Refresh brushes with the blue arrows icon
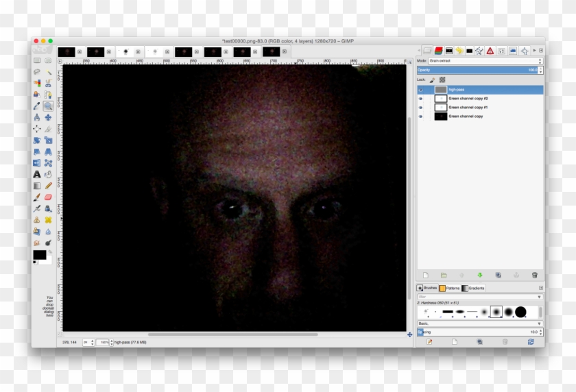The width and height of the screenshot is (576, 392). (531, 342)
